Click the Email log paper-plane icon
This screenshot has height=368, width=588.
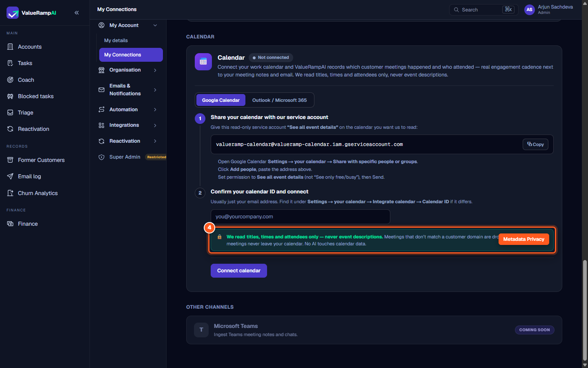click(10, 176)
